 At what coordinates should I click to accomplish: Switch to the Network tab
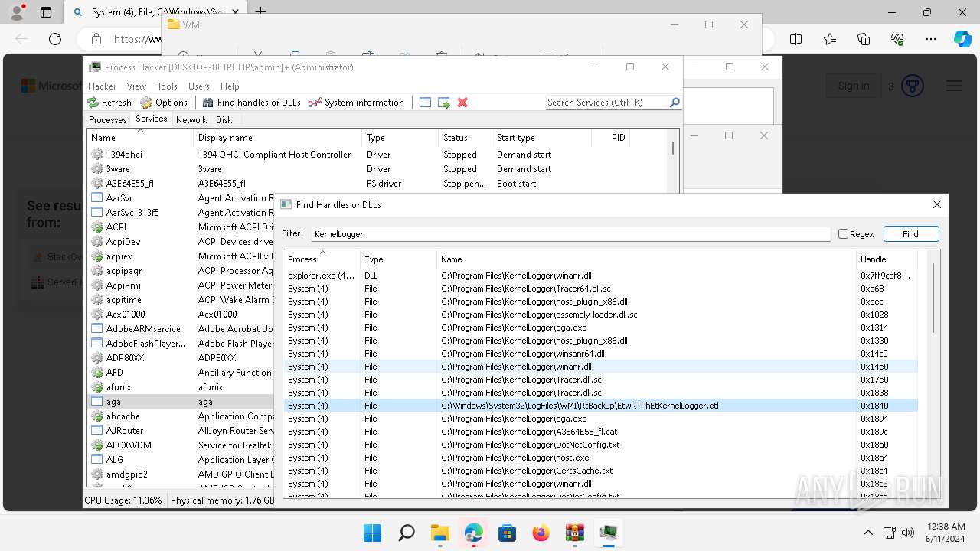tap(191, 120)
